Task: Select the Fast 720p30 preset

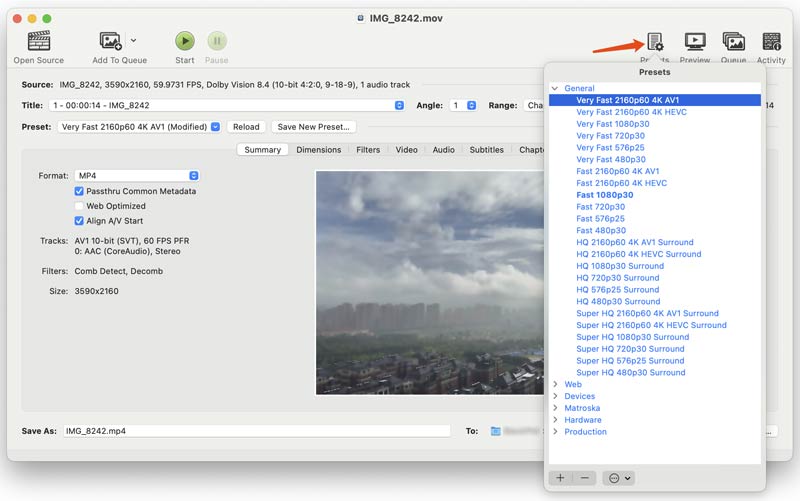Action: click(x=601, y=207)
